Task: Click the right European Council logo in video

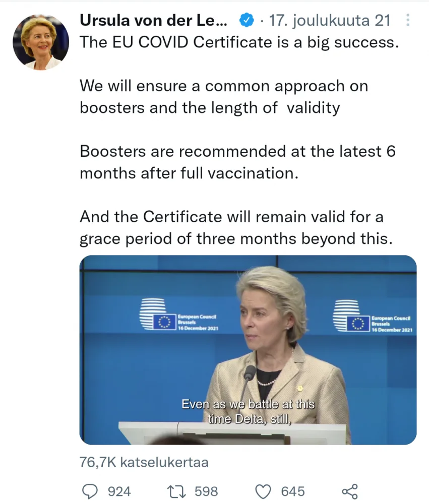Action: click(372, 317)
